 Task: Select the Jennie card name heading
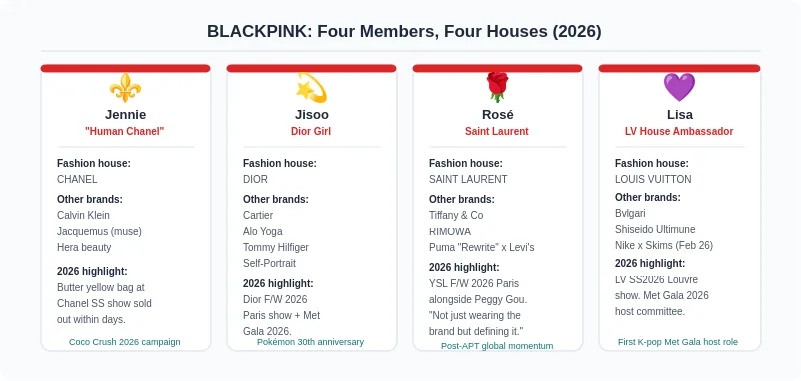point(125,114)
